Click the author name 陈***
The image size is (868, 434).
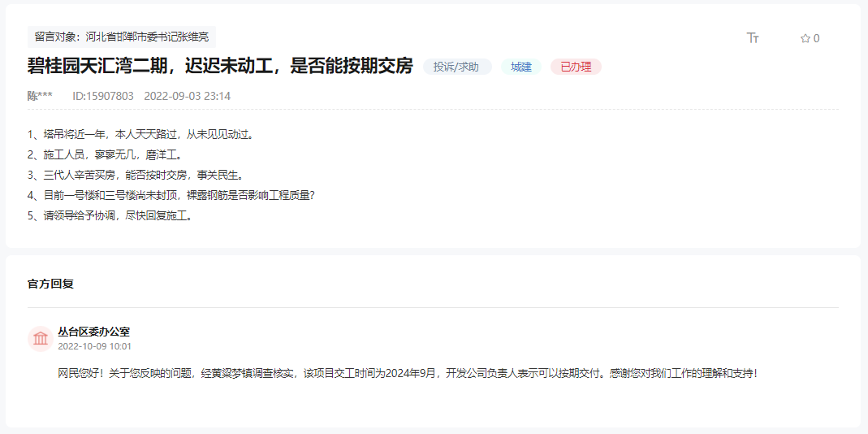(40, 96)
